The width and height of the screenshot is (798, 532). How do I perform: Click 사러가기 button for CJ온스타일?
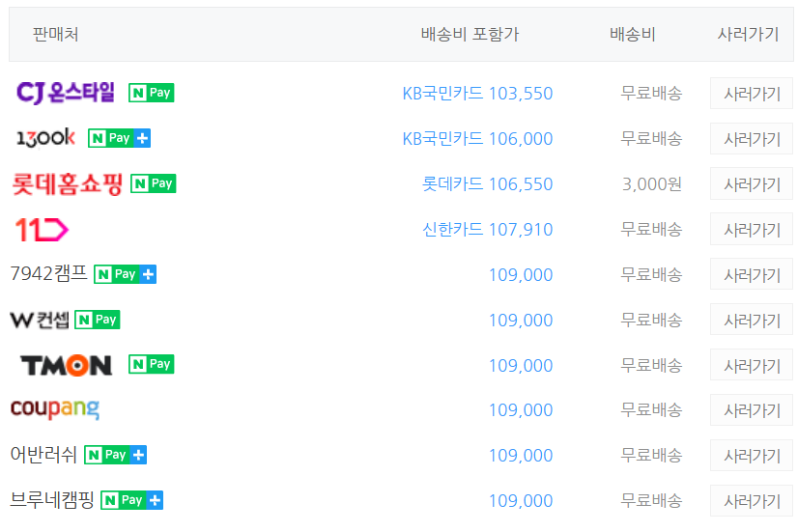pos(752,93)
